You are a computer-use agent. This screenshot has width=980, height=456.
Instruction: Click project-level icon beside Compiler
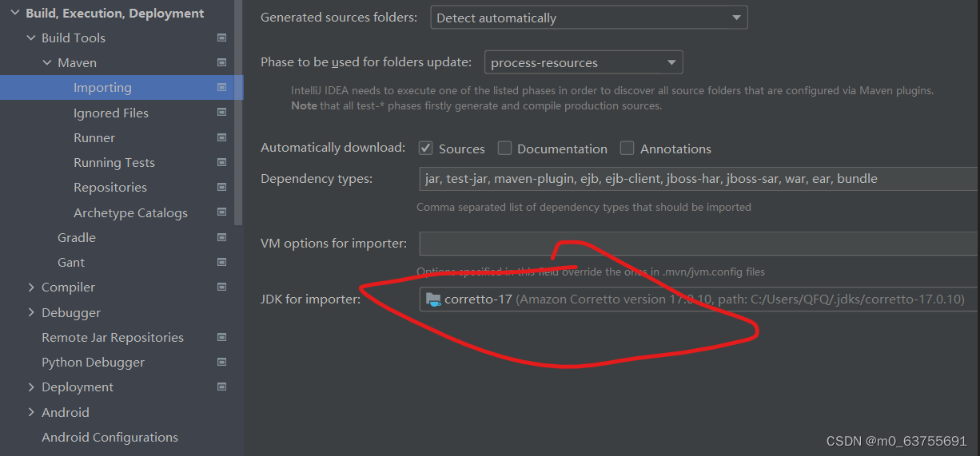222,287
